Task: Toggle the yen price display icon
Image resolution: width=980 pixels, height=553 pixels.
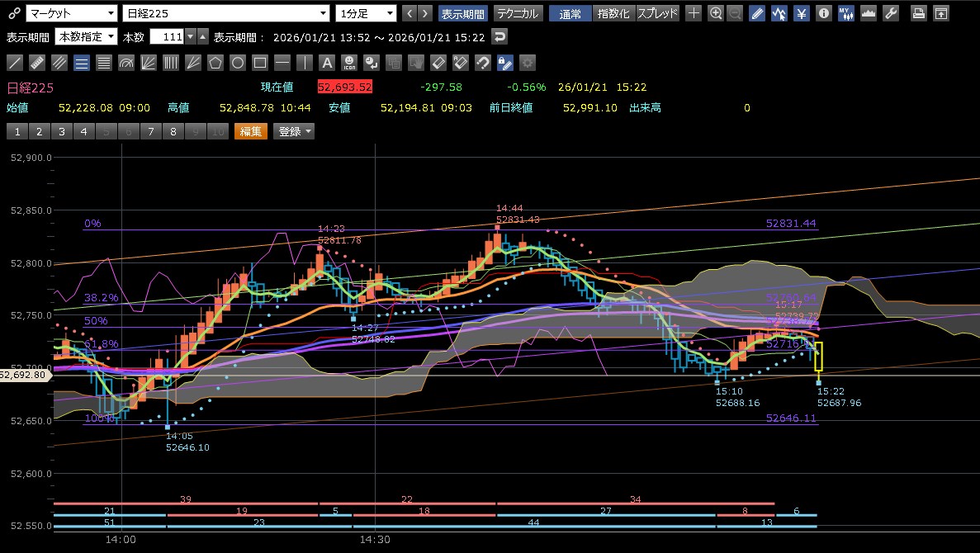Action: (x=801, y=13)
